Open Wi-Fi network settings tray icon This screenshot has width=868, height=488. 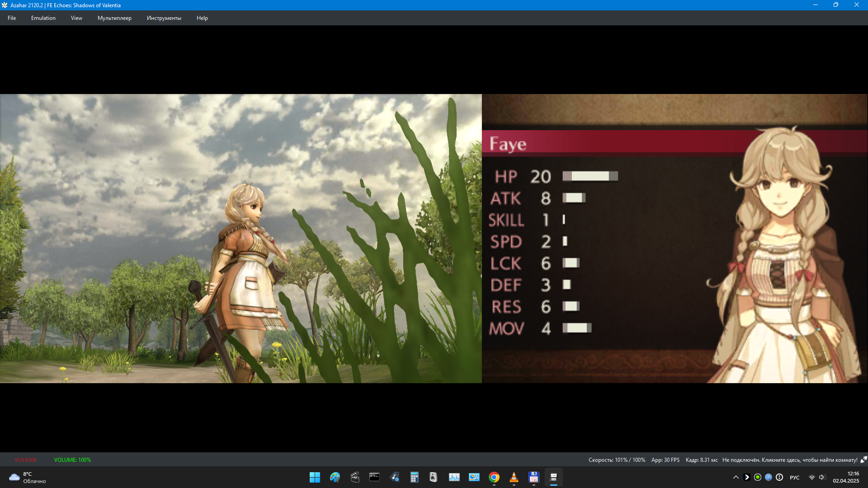[811, 477]
